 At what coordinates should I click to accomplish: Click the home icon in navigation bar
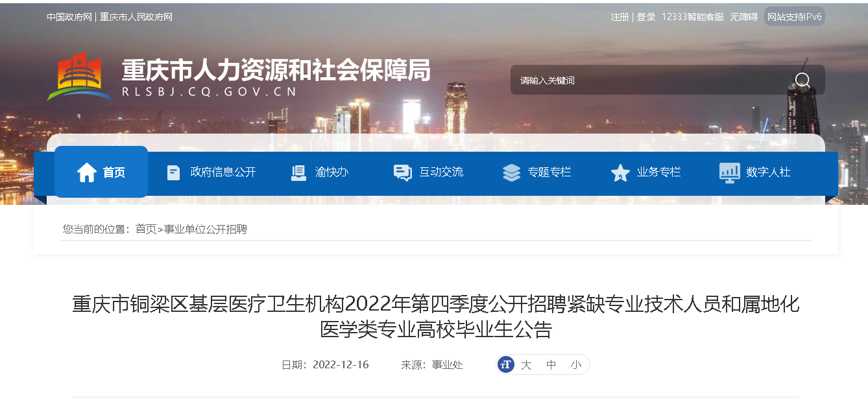(86, 172)
